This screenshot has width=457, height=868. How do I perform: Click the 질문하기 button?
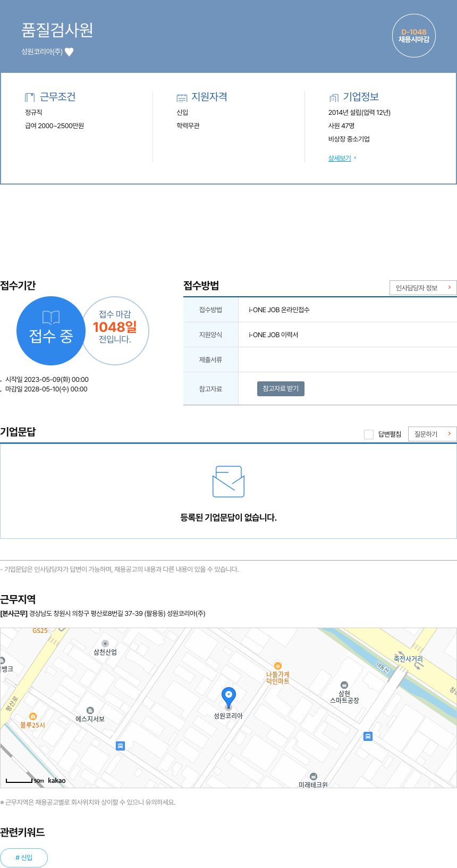[433, 434]
